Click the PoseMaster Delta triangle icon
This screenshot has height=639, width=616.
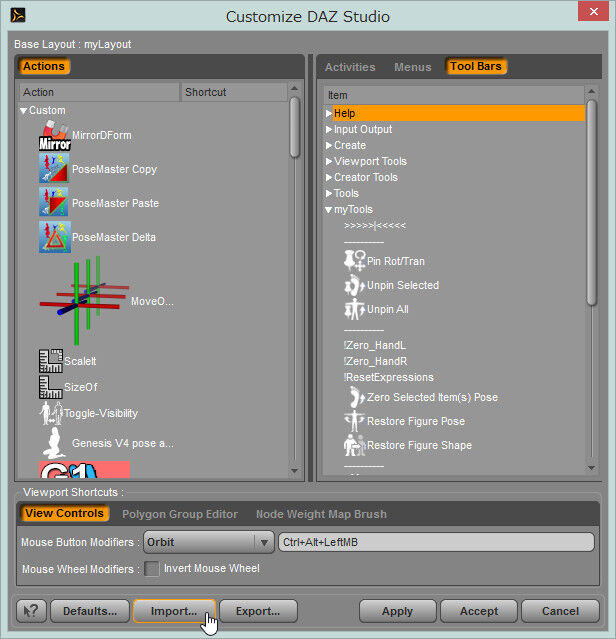(x=55, y=237)
